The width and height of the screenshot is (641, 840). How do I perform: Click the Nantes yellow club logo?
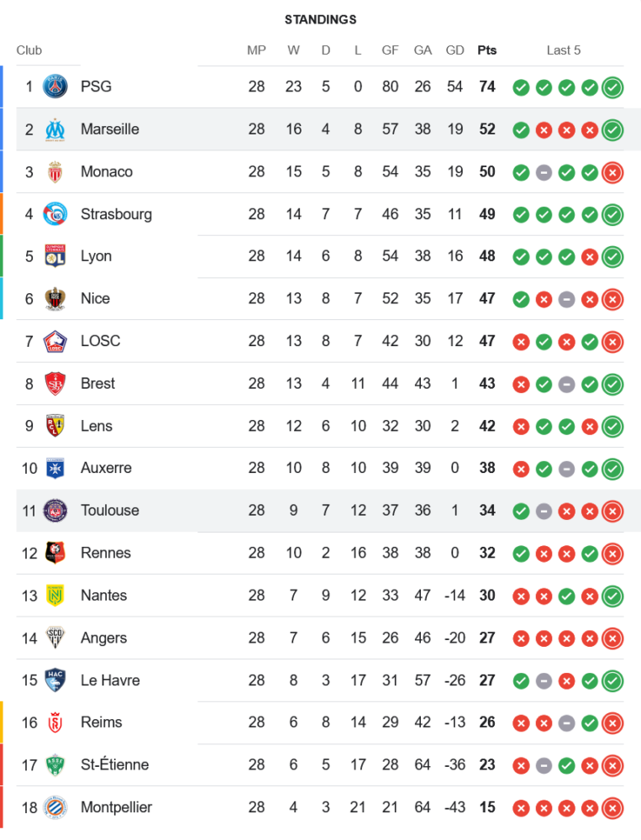55,596
